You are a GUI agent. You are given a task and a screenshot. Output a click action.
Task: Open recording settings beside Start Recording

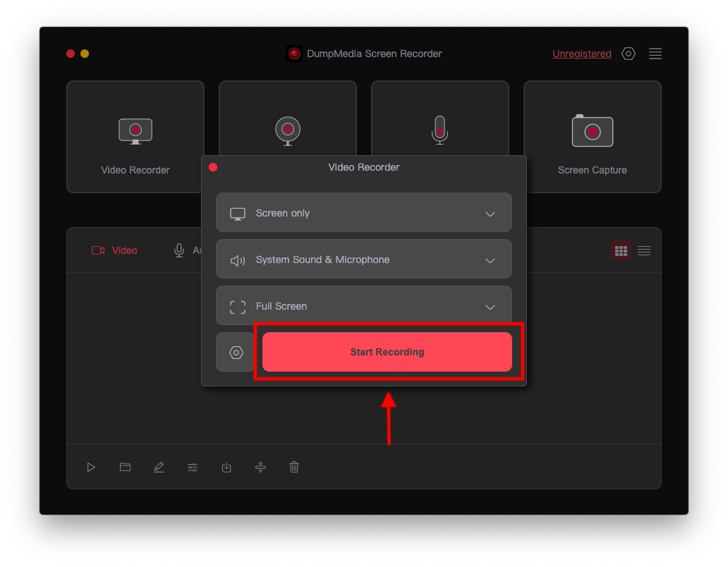click(236, 352)
